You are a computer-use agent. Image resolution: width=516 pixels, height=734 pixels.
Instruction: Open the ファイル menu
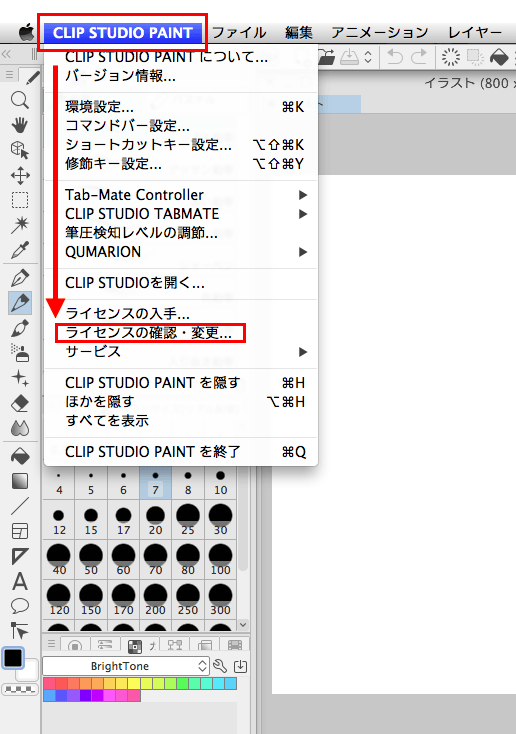[x=239, y=33]
